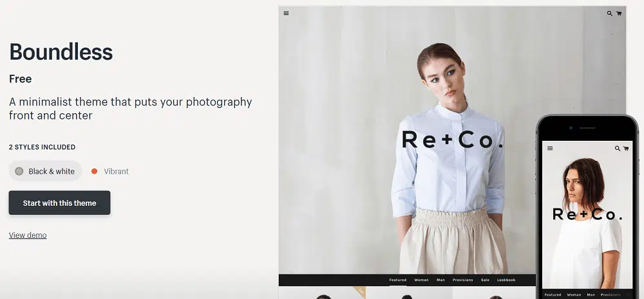
Task: Click the search icon in desktop preview
Action: click(610, 13)
